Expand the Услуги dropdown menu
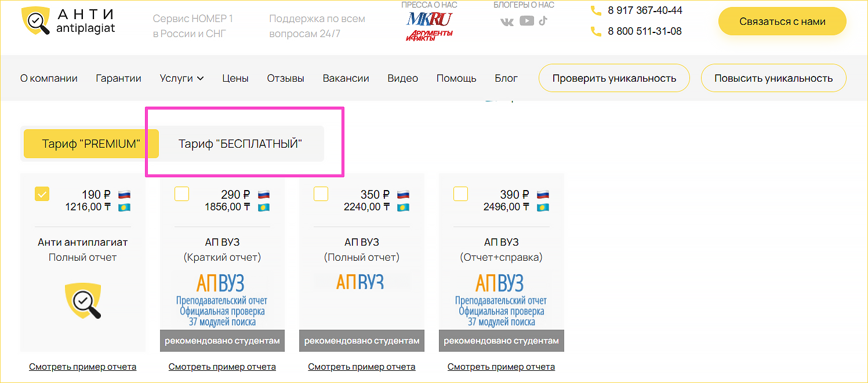This screenshot has height=383, width=868. pyautogui.click(x=181, y=78)
